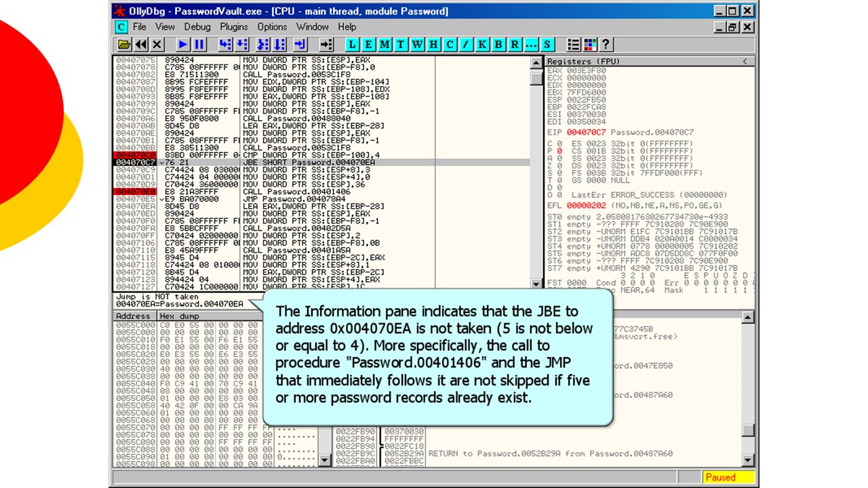
Task: Run the program with the play icon
Action: pyautogui.click(x=183, y=45)
